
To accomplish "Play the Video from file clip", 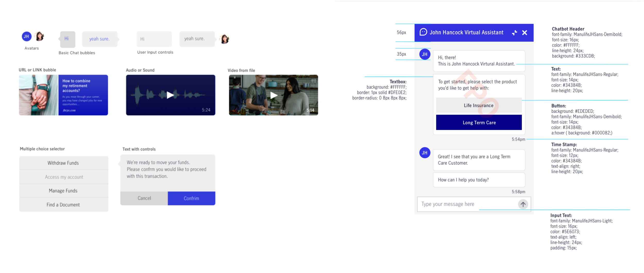I will coord(274,95).
